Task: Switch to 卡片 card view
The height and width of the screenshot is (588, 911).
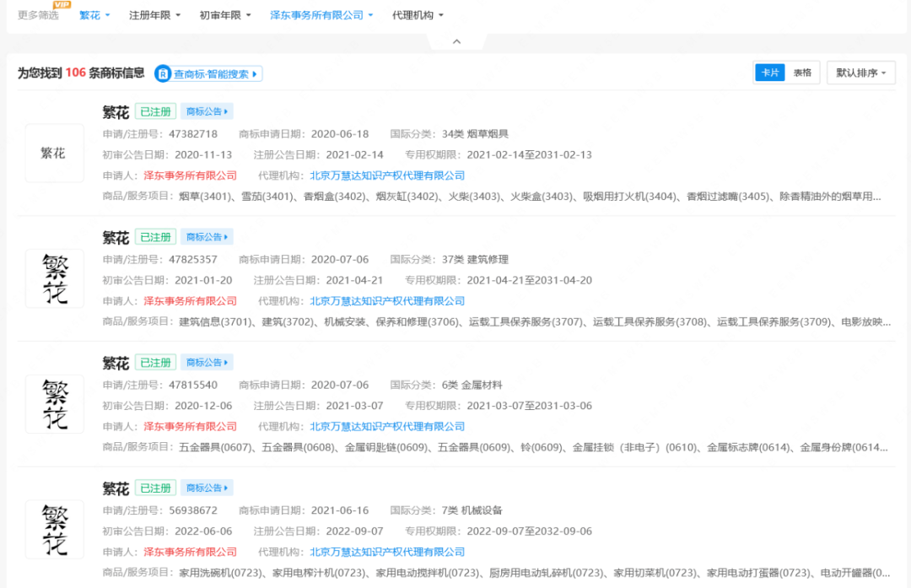Action: [770, 73]
